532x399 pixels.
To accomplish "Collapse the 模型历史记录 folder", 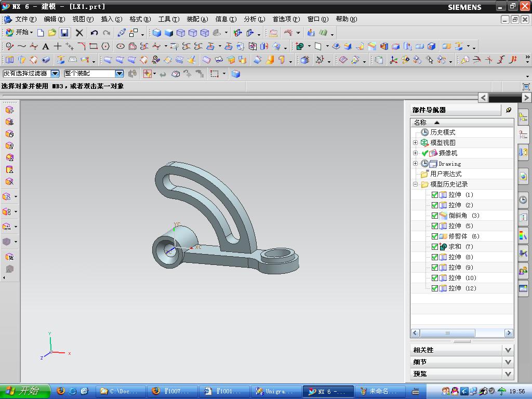I will tap(415, 184).
